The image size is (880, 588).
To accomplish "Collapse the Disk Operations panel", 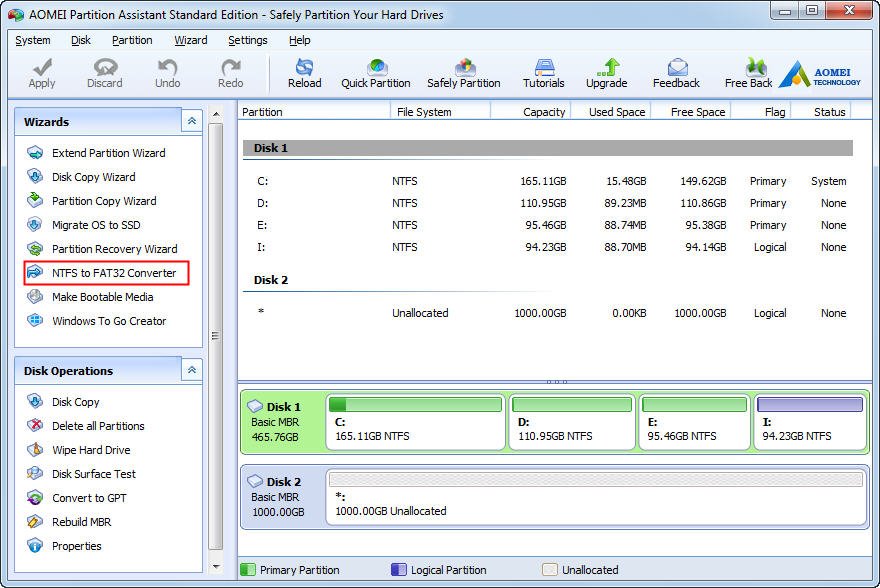I will (x=192, y=370).
